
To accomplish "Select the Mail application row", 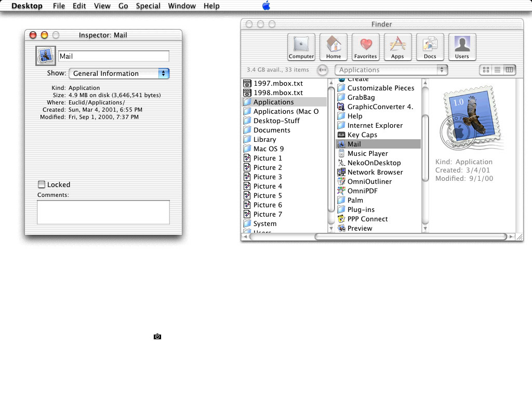I will pyautogui.click(x=378, y=144).
